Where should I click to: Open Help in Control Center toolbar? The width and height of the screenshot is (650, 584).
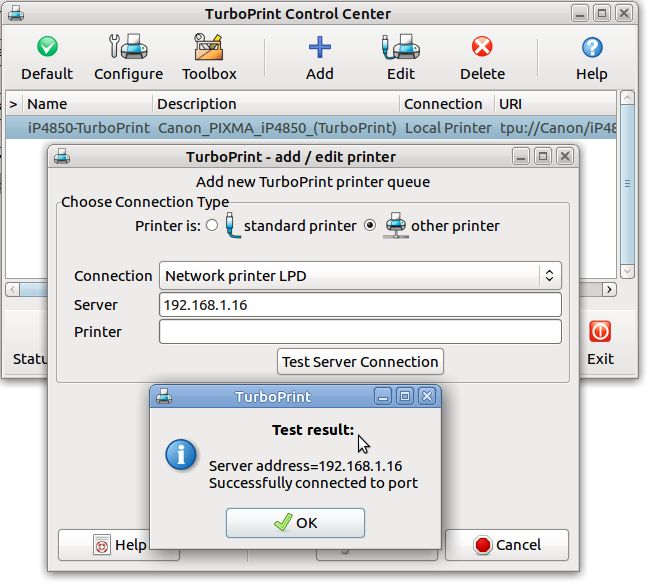592,58
